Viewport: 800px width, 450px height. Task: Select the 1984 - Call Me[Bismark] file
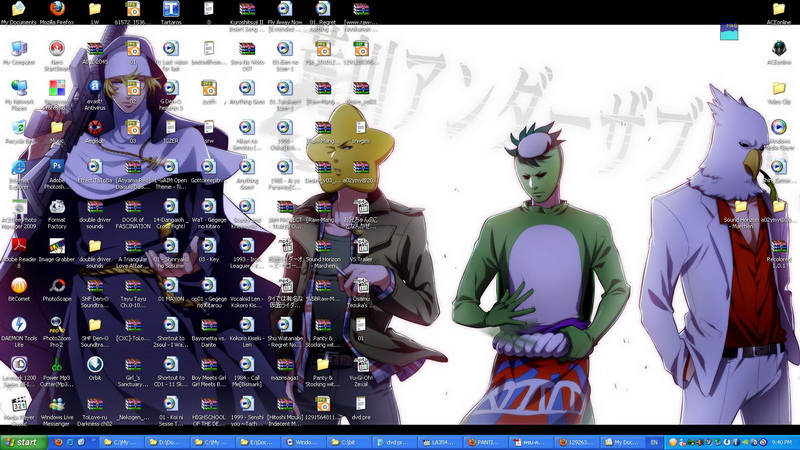(x=247, y=372)
